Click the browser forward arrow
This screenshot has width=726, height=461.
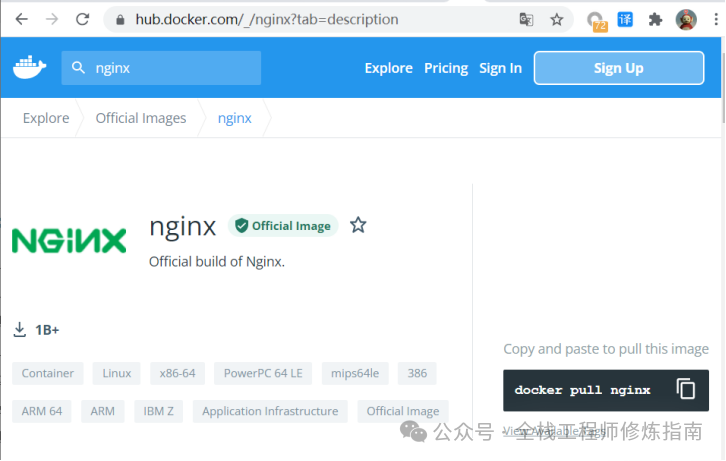(52, 19)
